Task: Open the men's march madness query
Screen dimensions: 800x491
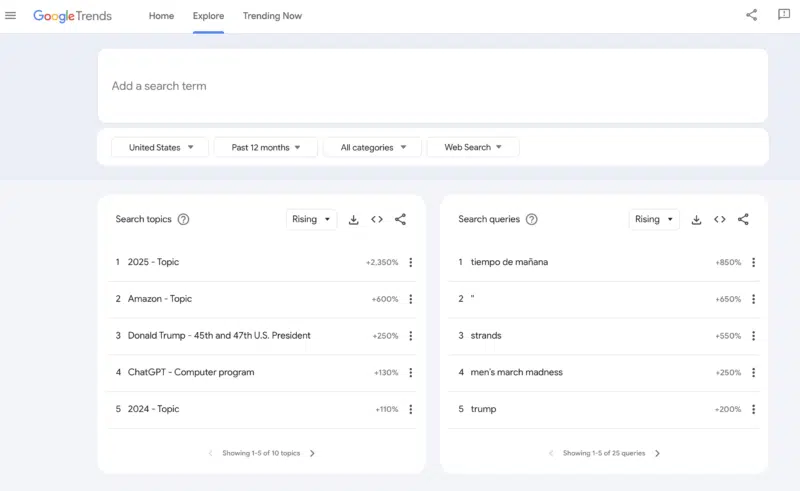Action: click(516, 373)
